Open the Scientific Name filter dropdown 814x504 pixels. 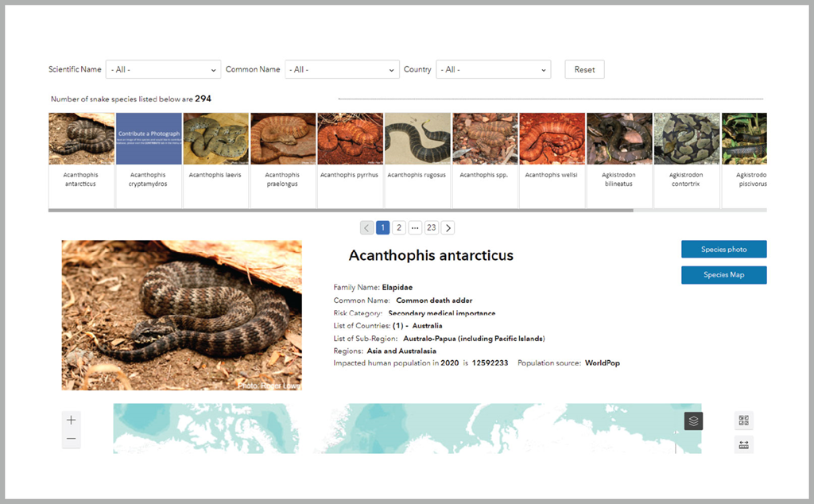click(163, 69)
